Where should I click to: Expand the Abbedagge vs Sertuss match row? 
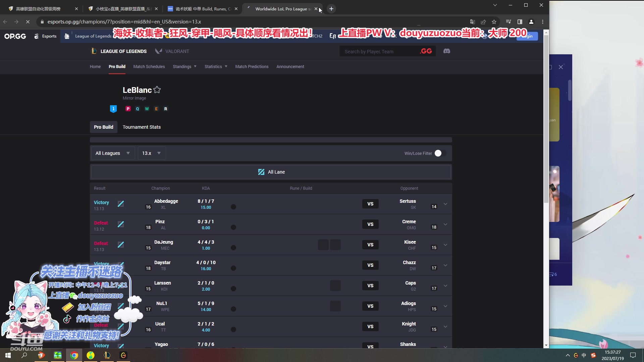point(445,204)
